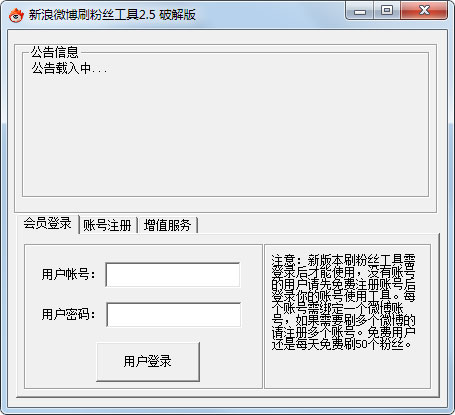Maximize the window

coord(387,11)
